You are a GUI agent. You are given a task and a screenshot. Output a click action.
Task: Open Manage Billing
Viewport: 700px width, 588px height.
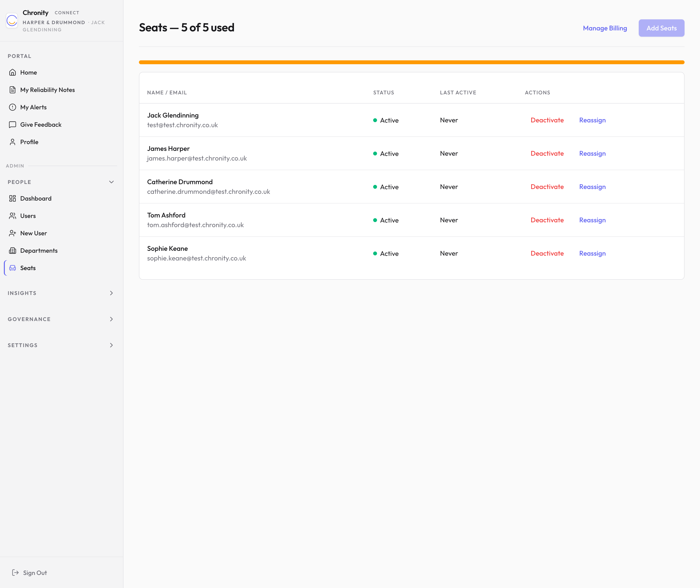coord(605,28)
